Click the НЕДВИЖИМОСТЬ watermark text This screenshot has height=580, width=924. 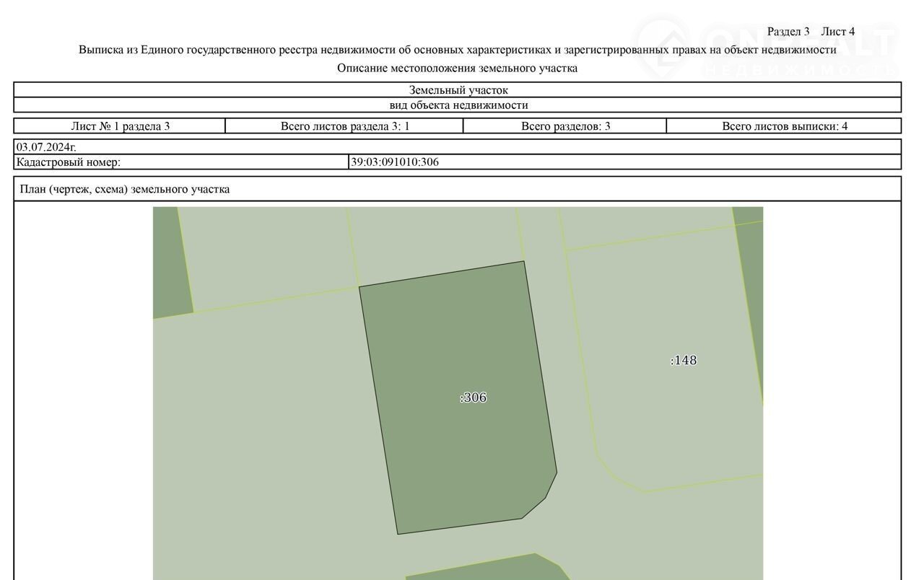click(x=800, y=70)
